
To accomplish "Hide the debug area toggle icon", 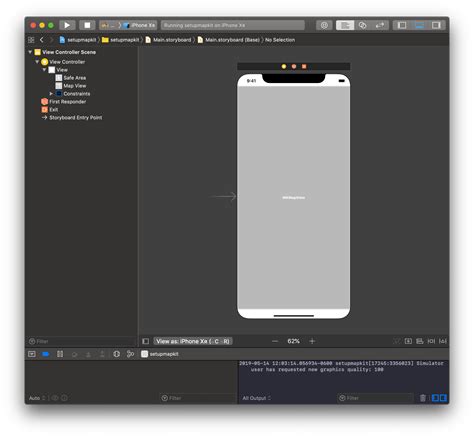I will click(x=32, y=354).
